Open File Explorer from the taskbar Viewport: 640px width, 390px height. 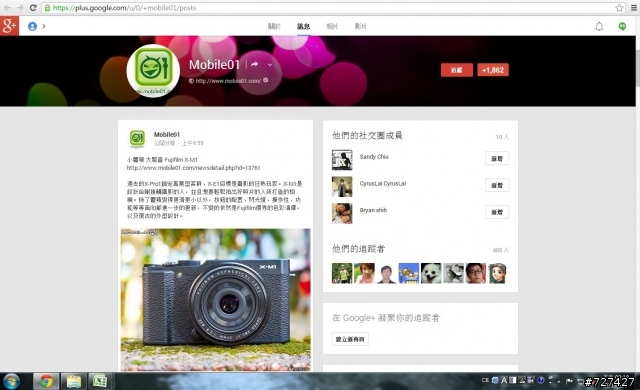(x=73, y=381)
